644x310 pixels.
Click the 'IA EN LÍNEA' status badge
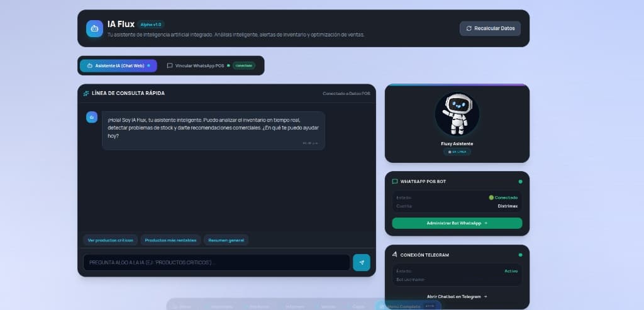(457, 152)
